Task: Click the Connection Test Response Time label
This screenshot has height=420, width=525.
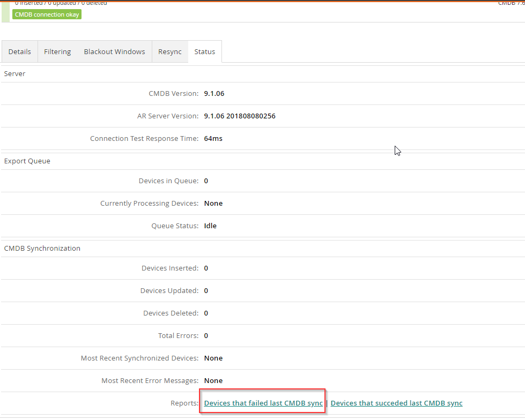Action: pos(144,138)
